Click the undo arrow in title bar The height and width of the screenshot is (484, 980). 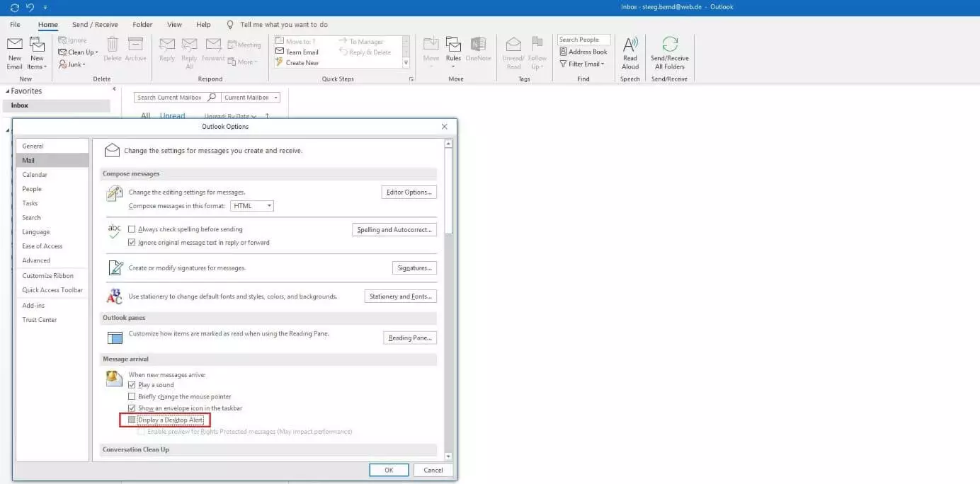[30, 7]
